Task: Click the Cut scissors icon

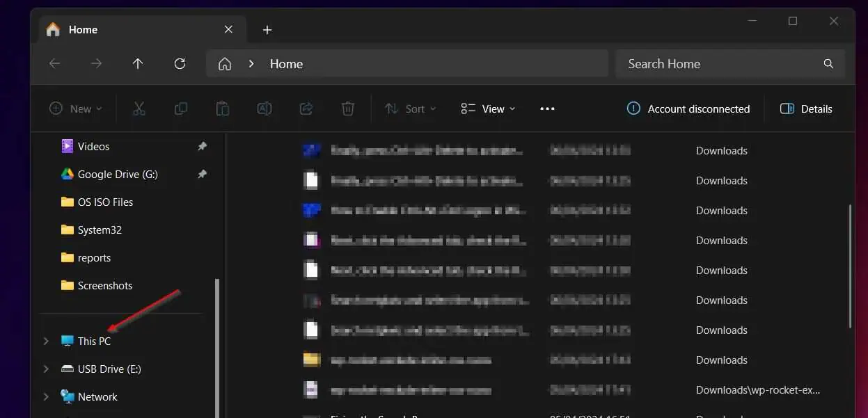Action: (139, 108)
